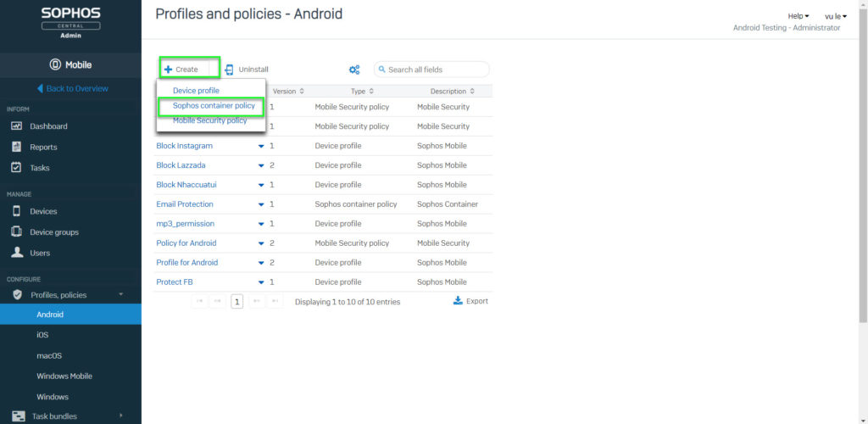Open actions dropdown for Block Lazzada
This screenshot has height=424, width=868.
(261, 165)
